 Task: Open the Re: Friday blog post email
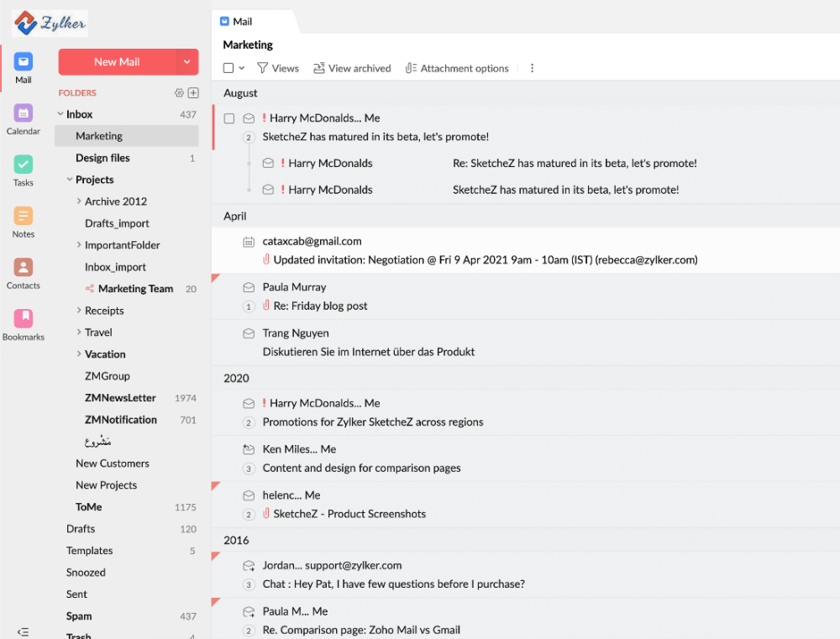(x=320, y=306)
